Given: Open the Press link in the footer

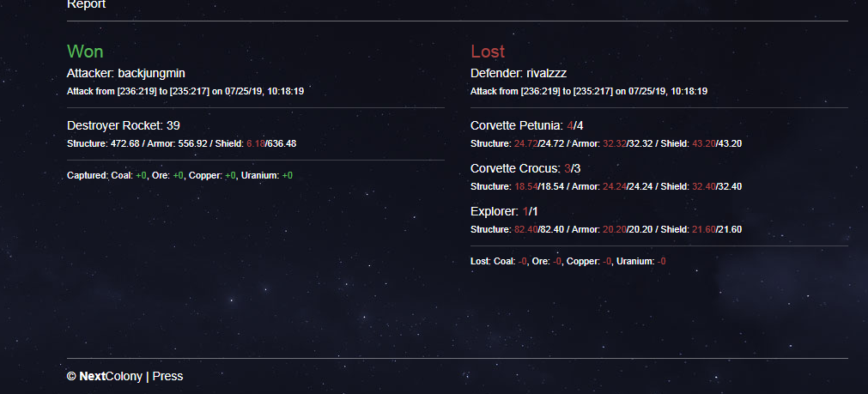Looking at the screenshot, I should (x=167, y=376).
